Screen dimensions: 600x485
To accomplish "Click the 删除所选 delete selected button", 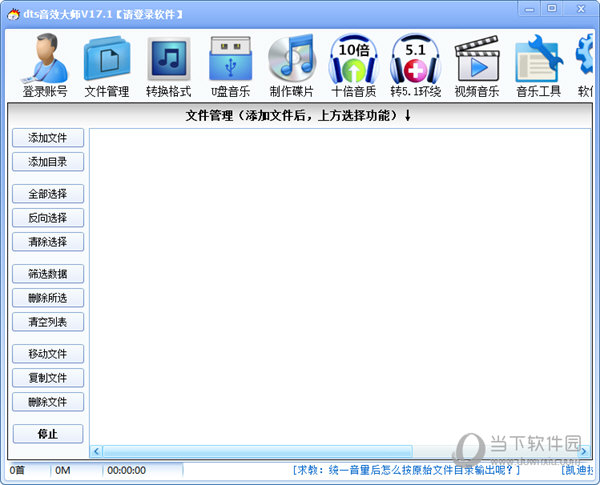I will [48, 298].
